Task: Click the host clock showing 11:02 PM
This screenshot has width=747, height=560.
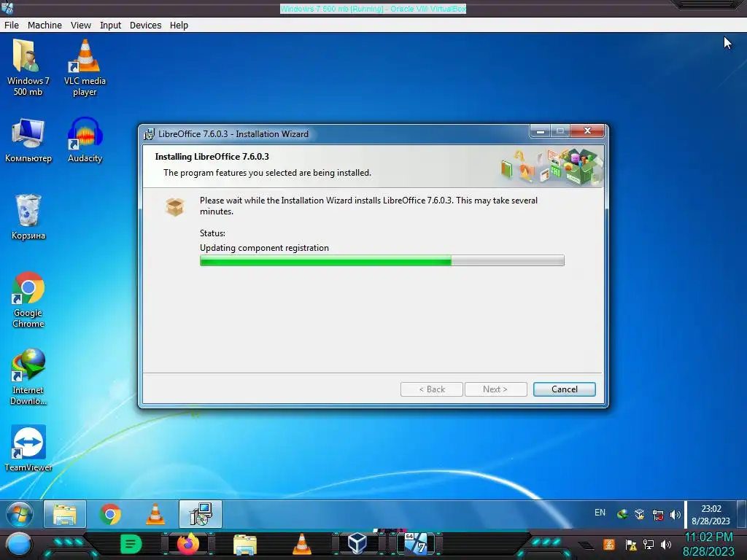Action: [708, 544]
